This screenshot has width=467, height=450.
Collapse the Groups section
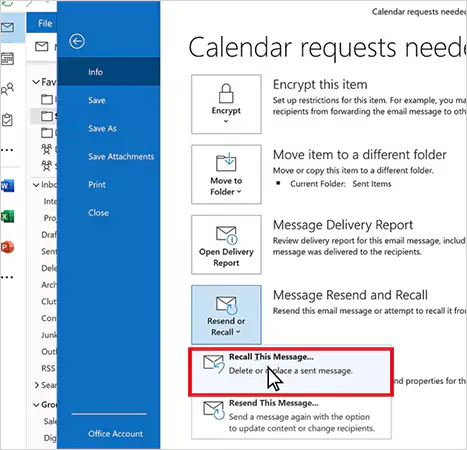point(36,405)
